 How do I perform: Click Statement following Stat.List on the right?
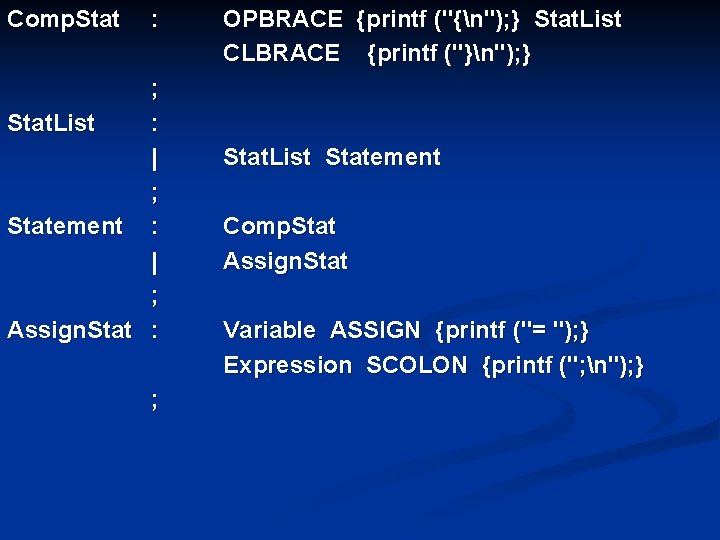(383, 157)
